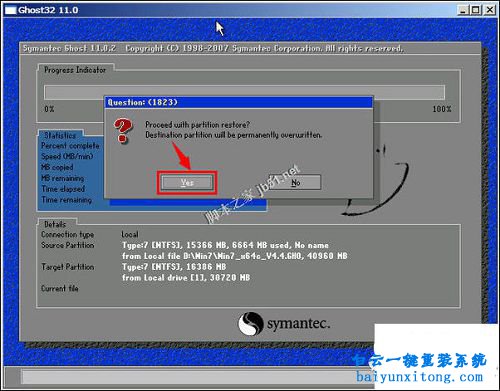Click the Target Partition label
Screen dimensions: 500x391
(68, 267)
